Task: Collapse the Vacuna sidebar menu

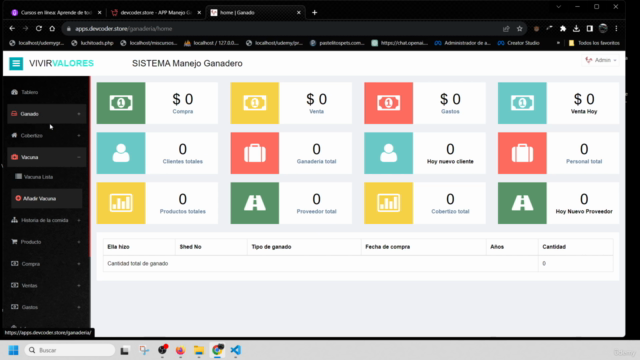Action: 46,157
